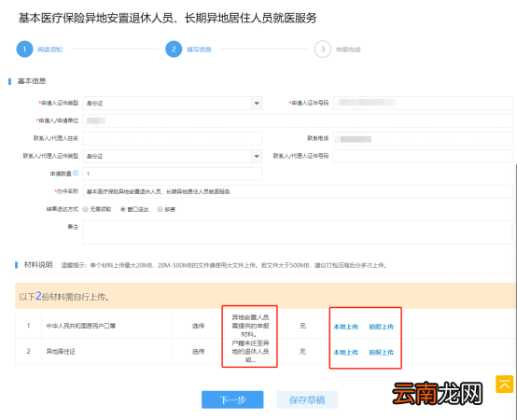Click material name 中华人民共和国居民户口簿
517x420 pixels.
(x=81, y=326)
